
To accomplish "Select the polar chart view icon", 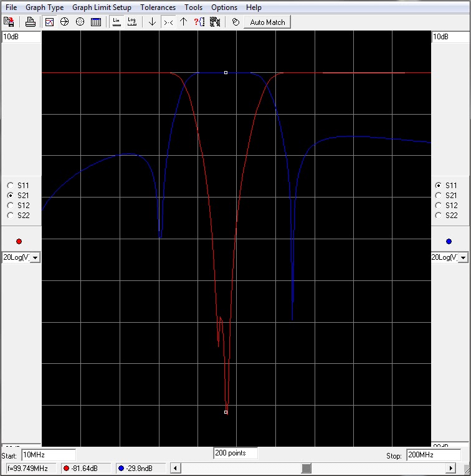I will (80, 22).
